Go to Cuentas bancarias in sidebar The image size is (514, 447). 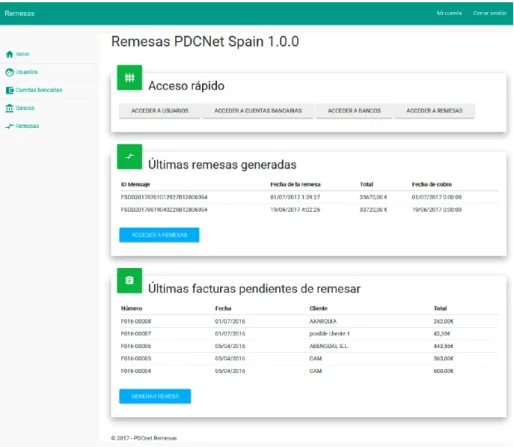39,90
